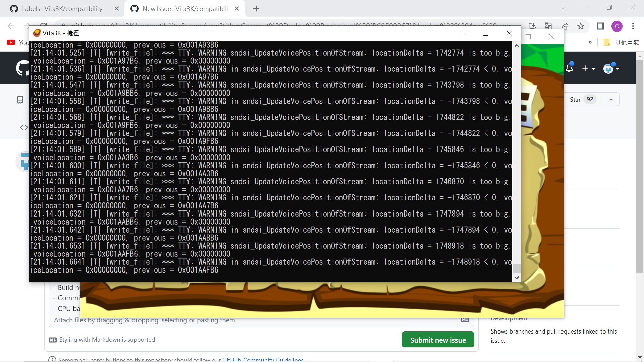The image size is (644, 362).
Task: Open the Chrome side panel icon
Action: point(600,26)
